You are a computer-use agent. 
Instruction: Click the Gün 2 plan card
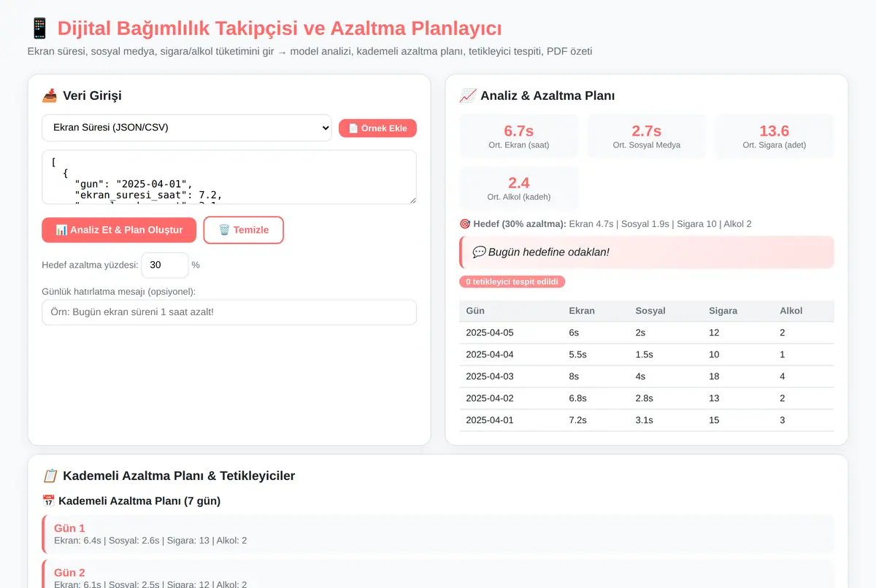(x=438, y=574)
